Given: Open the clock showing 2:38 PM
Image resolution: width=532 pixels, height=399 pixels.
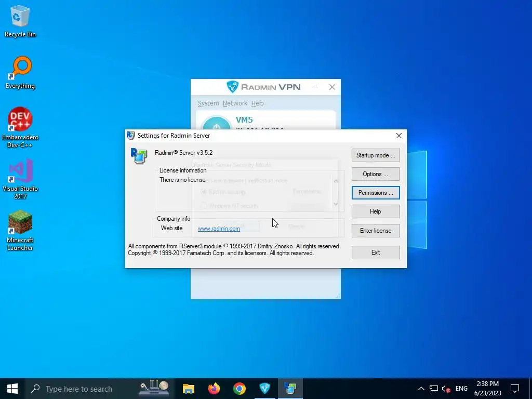Looking at the screenshot, I should click(487, 389).
